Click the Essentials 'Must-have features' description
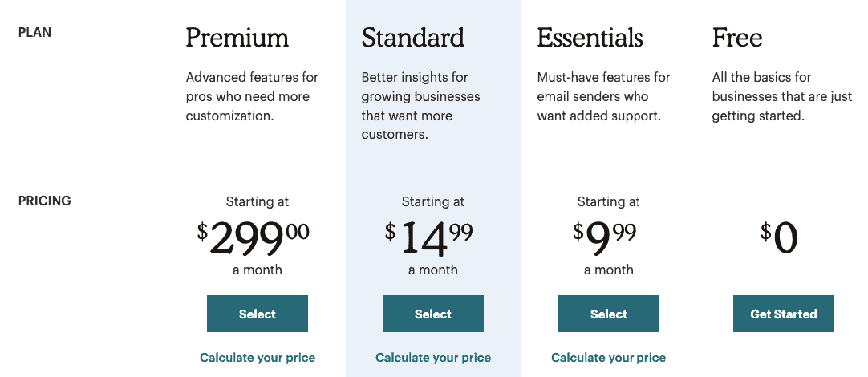 click(603, 97)
